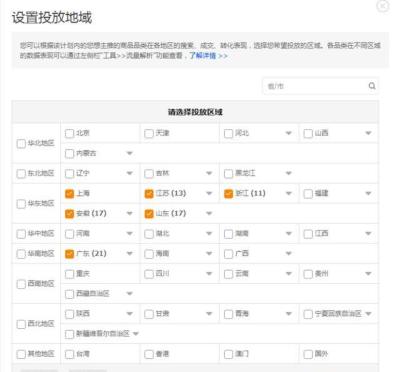The width and height of the screenshot is (400, 372).
Task: Select the 辽宁 checkbox
Action: (x=69, y=173)
